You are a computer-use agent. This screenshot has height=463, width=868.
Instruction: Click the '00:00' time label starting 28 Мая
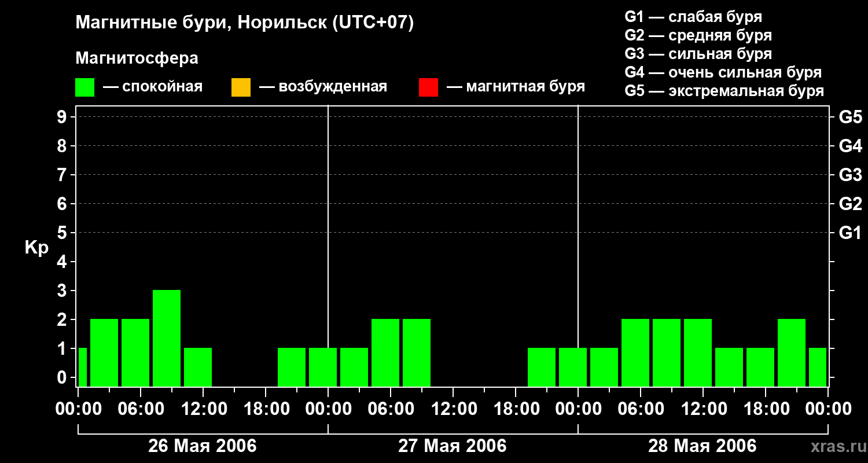(578, 409)
